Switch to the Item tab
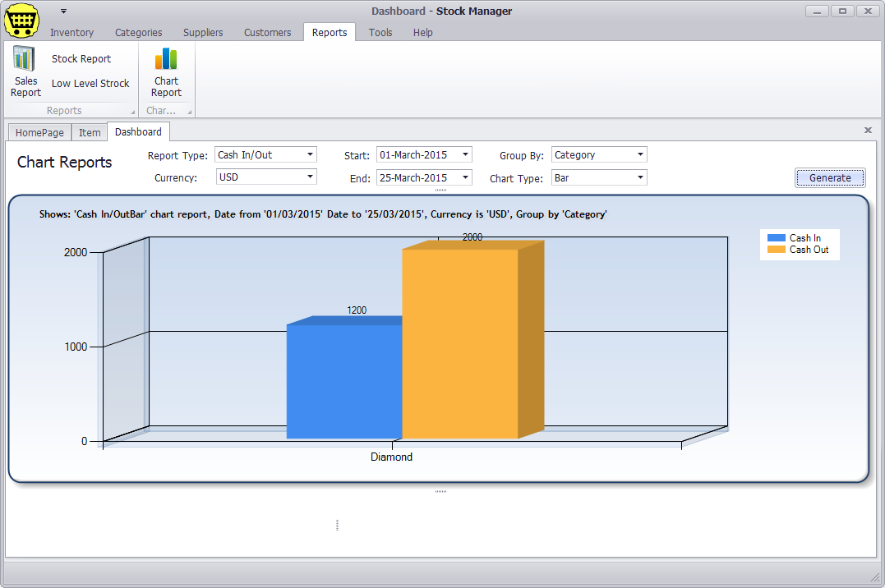Viewport: 885px width, 588px height. coord(89,131)
